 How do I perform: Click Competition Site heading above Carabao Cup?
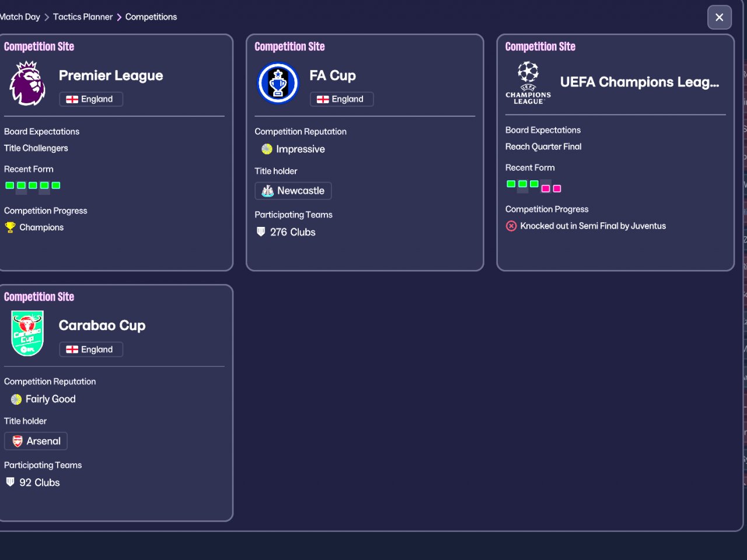click(x=39, y=297)
